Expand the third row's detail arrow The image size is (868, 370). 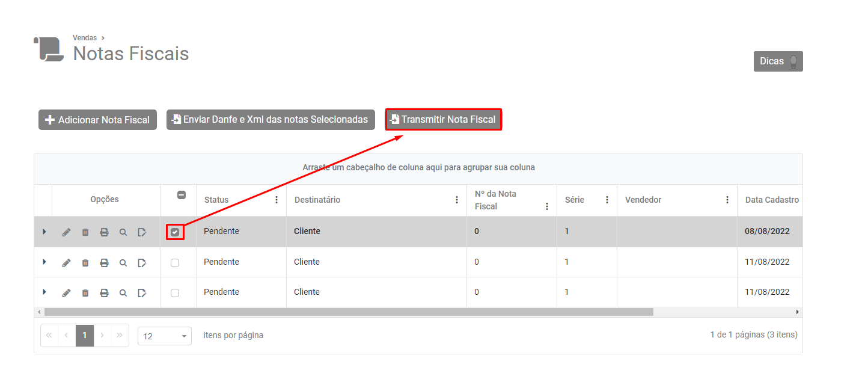tap(44, 292)
